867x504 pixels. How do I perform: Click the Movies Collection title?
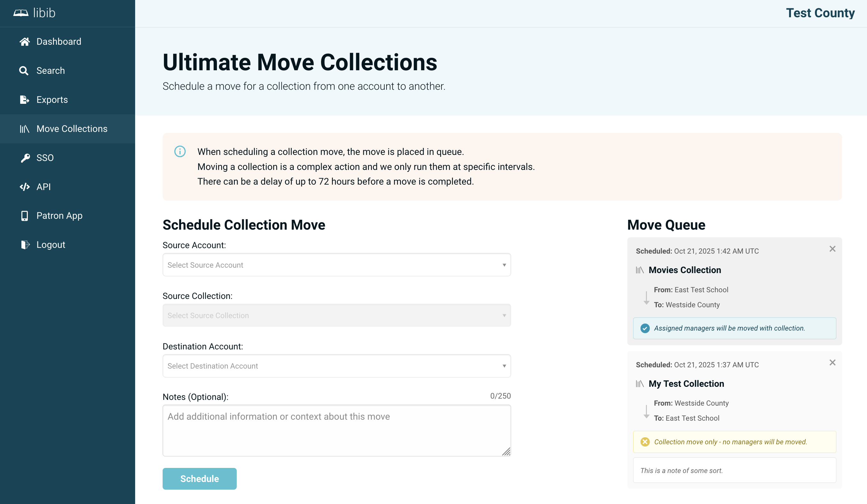coord(685,270)
